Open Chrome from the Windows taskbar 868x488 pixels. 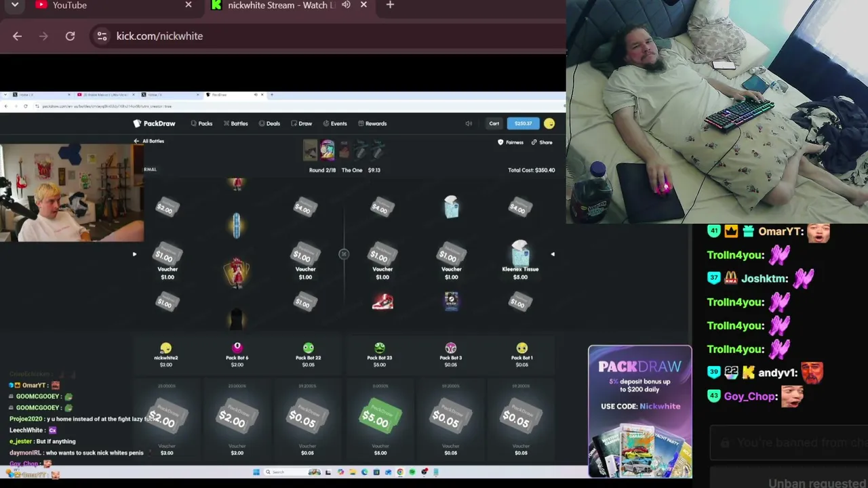pos(400,472)
